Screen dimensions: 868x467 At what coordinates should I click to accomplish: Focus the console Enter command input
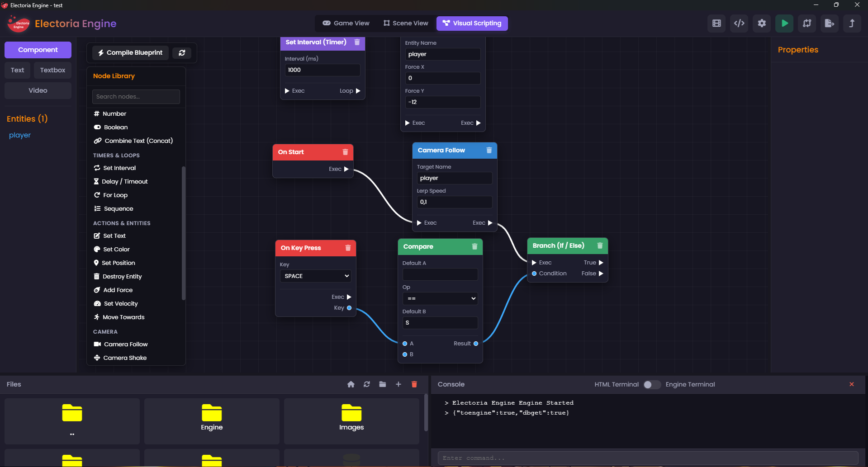pos(648,458)
